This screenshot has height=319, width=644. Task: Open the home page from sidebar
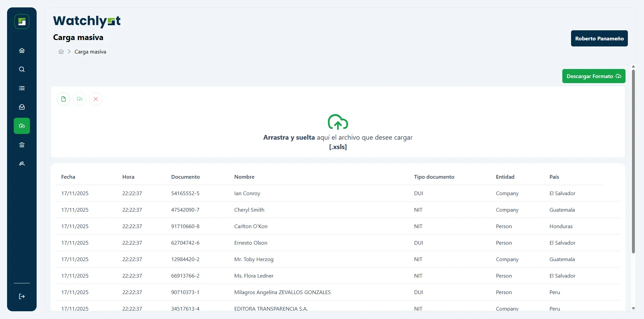22,50
